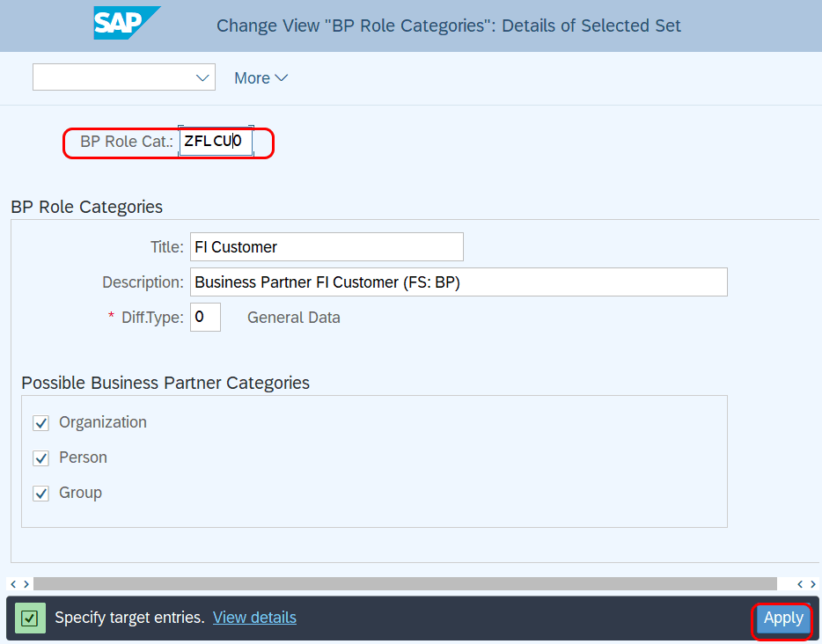This screenshot has height=644, width=822.
Task: Click the SAP logo
Action: click(127, 23)
